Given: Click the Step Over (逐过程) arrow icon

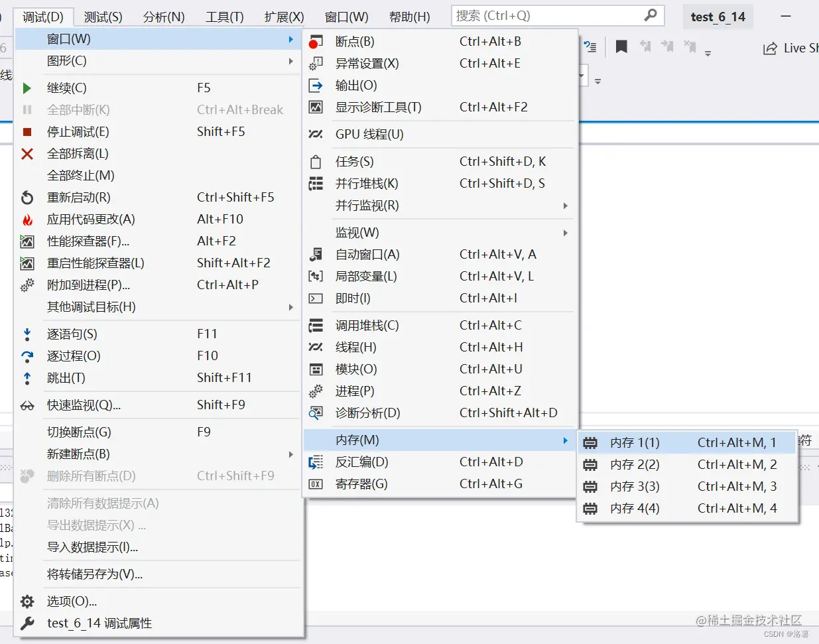Looking at the screenshot, I should (27, 356).
